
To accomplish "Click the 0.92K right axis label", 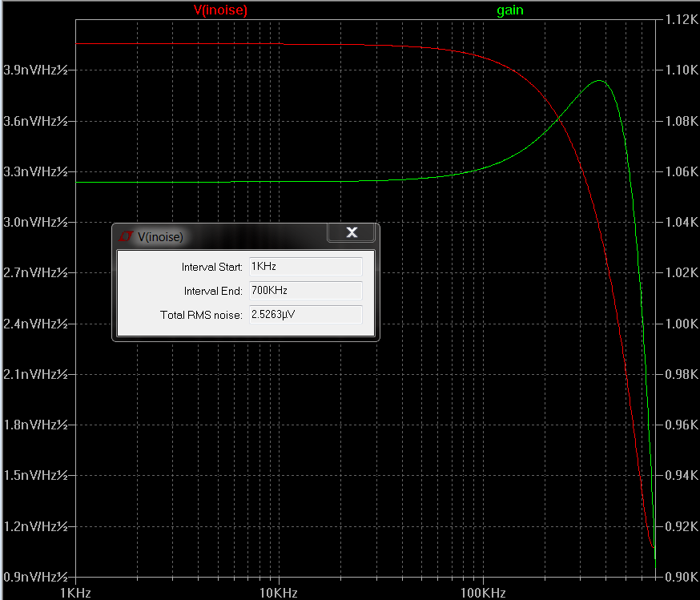I will [682, 526].
